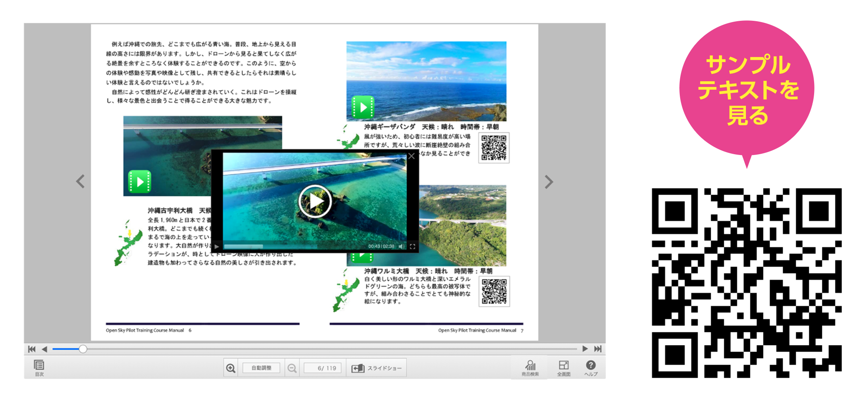Open the table of contents (目次) icon
868x403 pixels.
coord(39,368)
